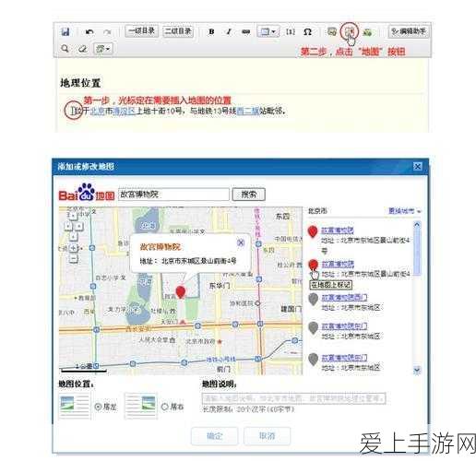Close the 故宫博物院 info bubble
476x461 pixels.
241,242
